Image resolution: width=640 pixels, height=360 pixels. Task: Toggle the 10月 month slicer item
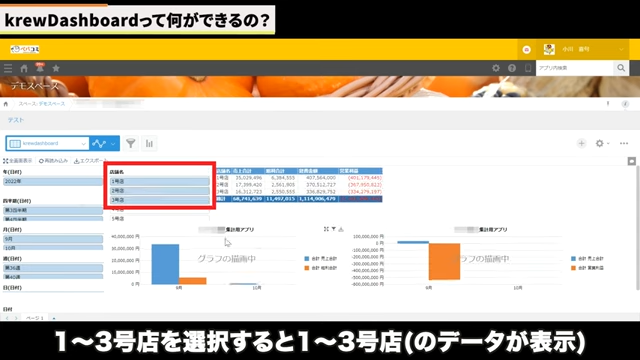(x=53, y=248)
